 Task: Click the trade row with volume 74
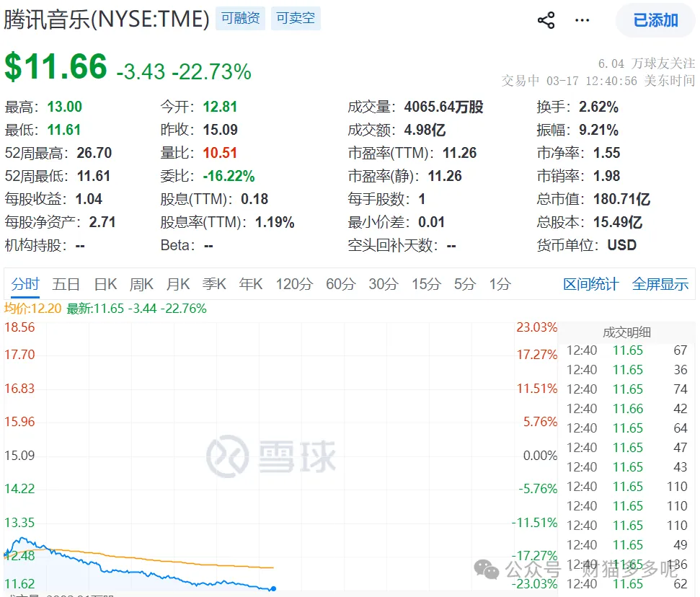tap(626, 389)
